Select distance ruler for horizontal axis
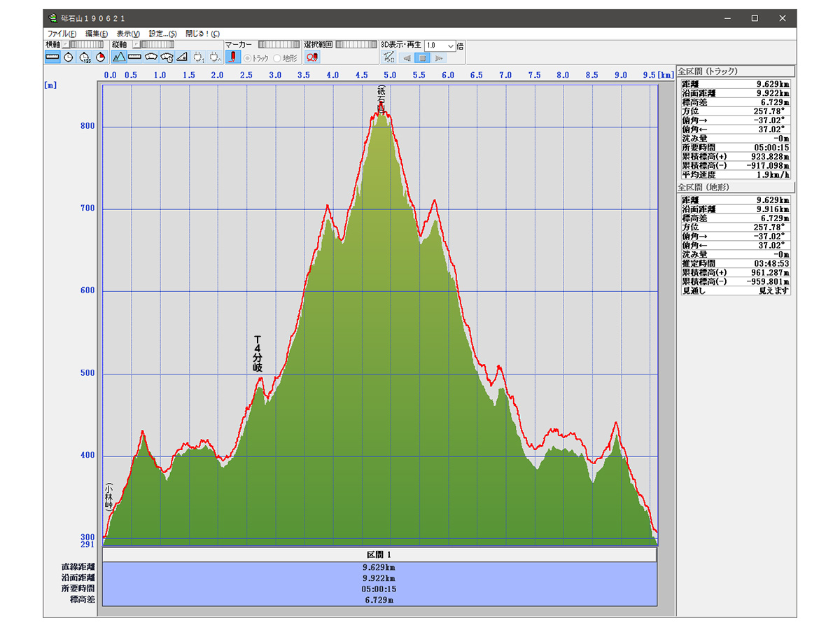840x630 pixels. tap(52, 57)
